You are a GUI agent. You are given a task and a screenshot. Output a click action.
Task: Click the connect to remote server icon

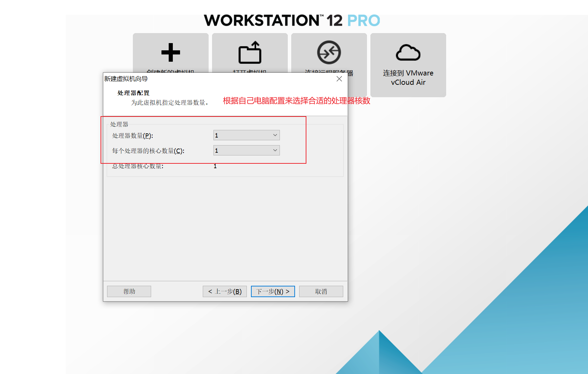tap(329, 52)
